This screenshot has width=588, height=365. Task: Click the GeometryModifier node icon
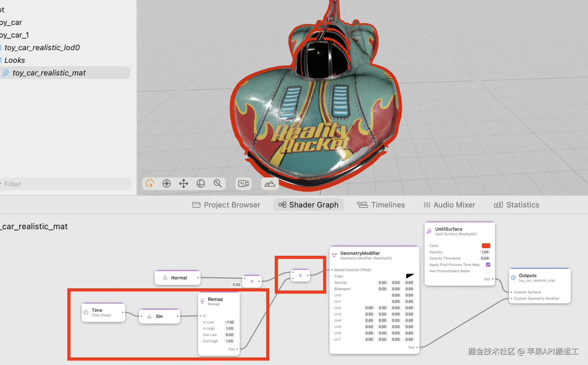tap(334, 255)
